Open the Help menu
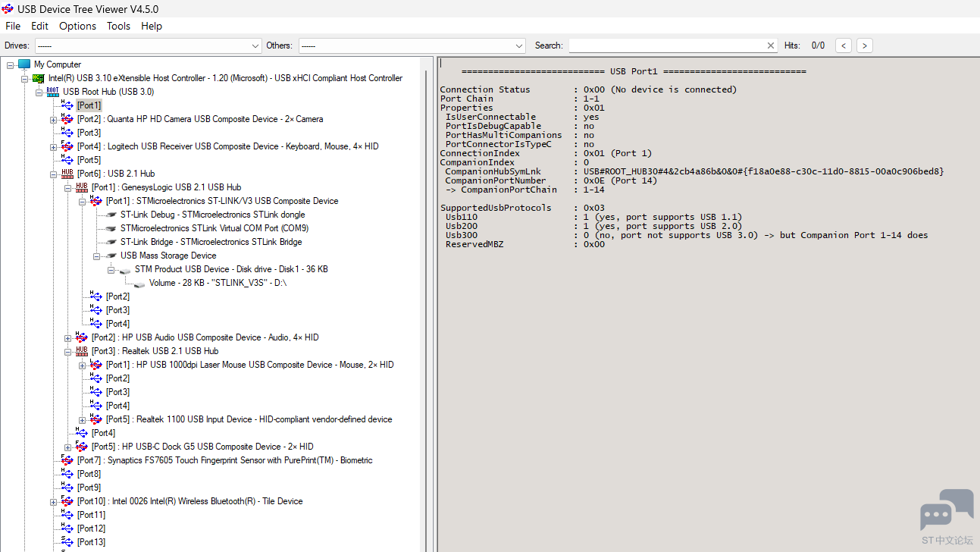The width and height of the screenshot is (980, 552). point(152,26)
